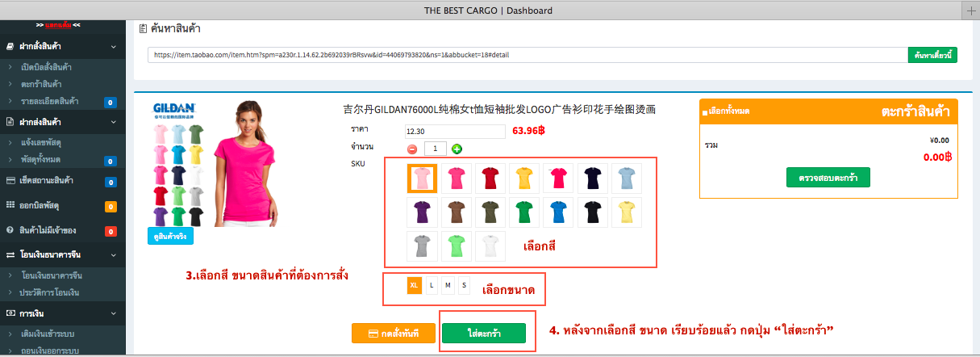Open แจ้งเลขพัสดุ in the sidebar
Image resolution: width=980 pixels, height=357 pixels.
pos(43,142)
